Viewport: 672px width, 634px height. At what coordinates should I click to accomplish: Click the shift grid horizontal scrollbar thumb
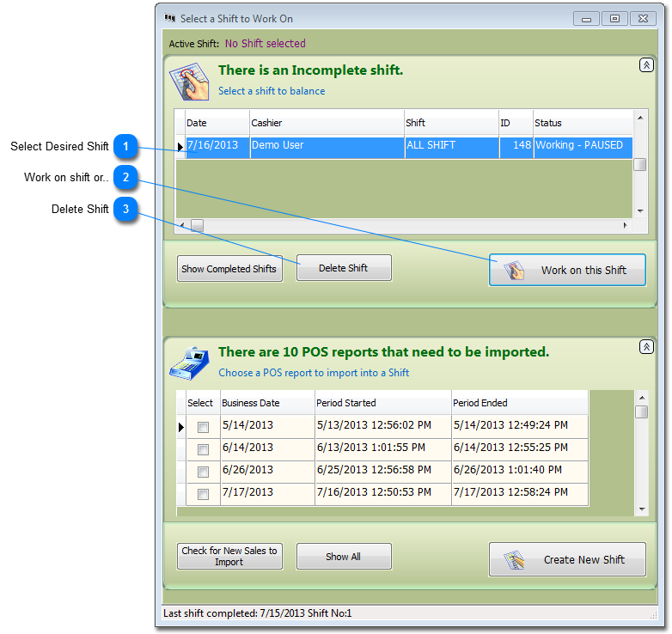pyautogui.click(x=197, y=225)
